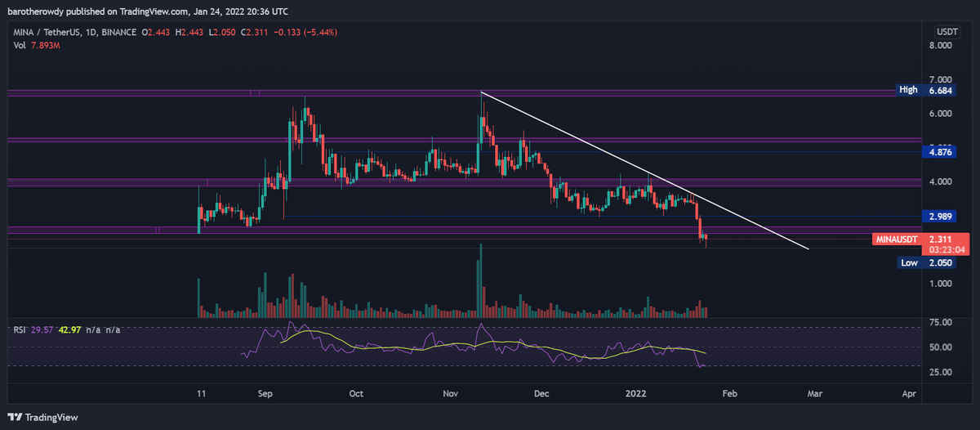Screen dimensions: 980x430
Task: Click the RSI moving average value 42.97
Action: coord(69,329)
